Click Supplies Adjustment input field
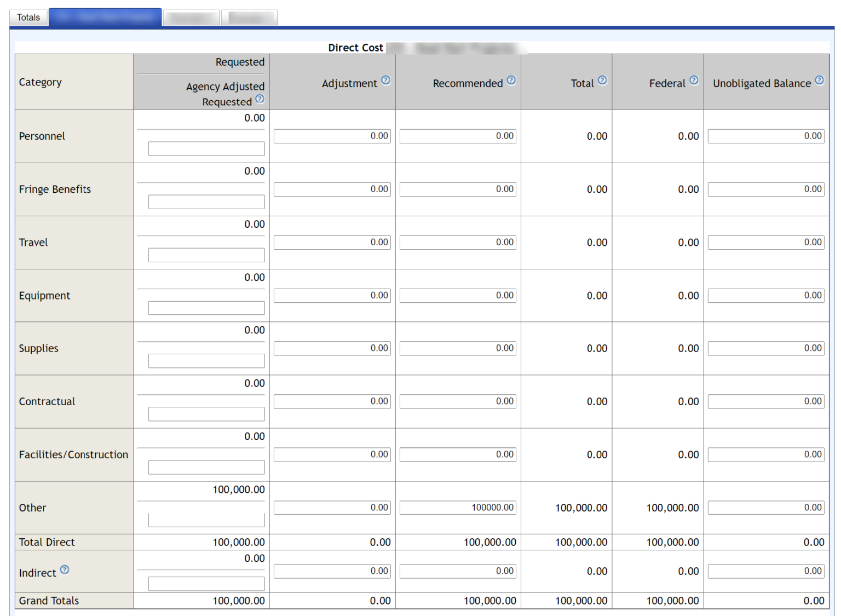 point(332,349)
